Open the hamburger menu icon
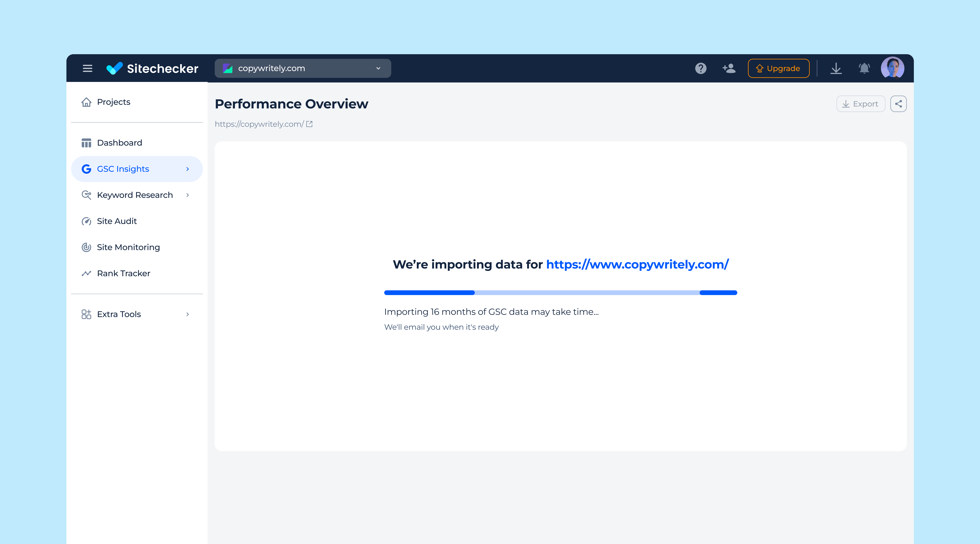Screen dimensions: 980x544 point(88,69)
